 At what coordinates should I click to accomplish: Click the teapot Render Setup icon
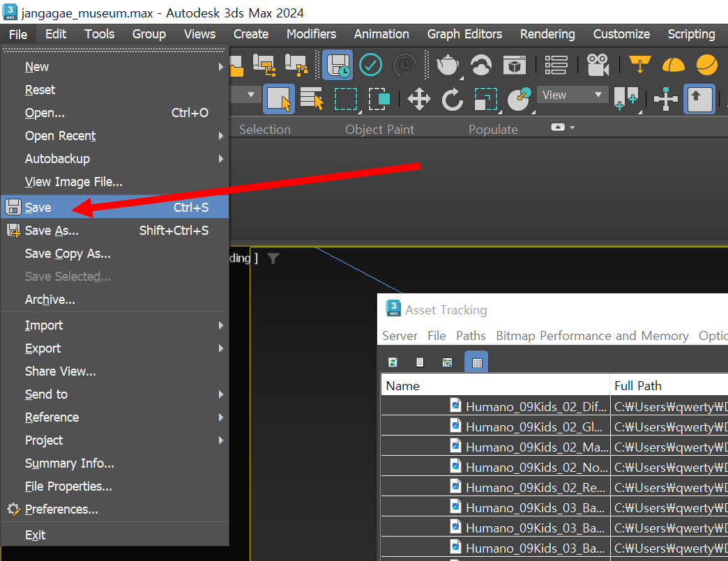point(448,65)
